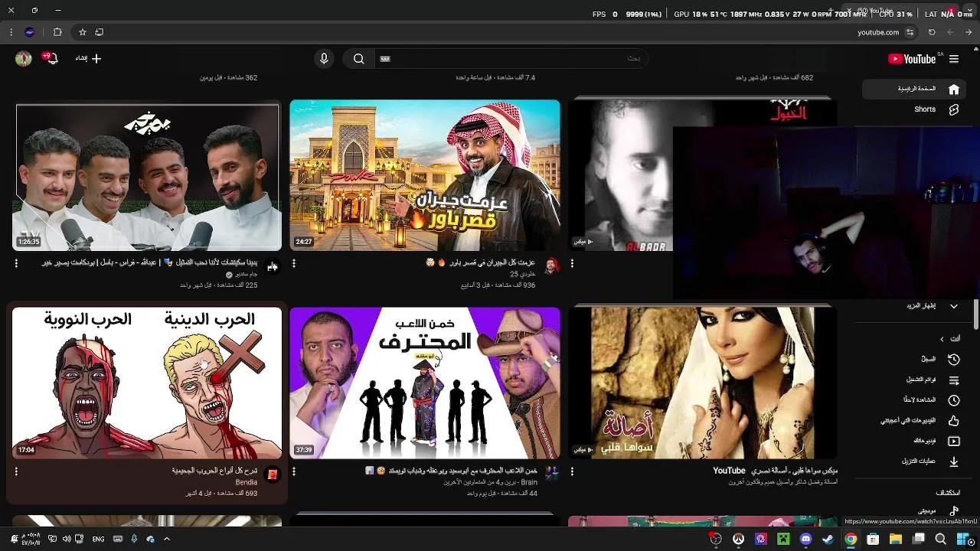Open the Brain channel avatar

[551, 474]
